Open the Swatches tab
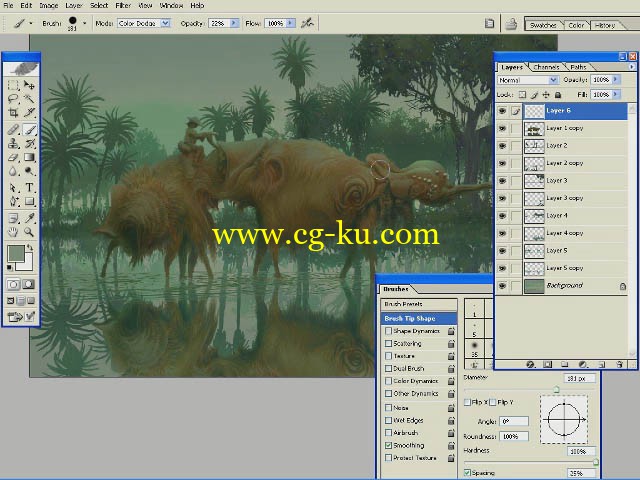The width and height of the screenshot is (640, 480). [x=543, y=25]
